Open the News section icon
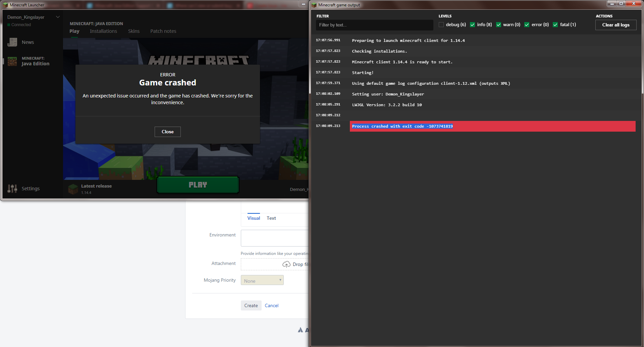 (12, 42)
